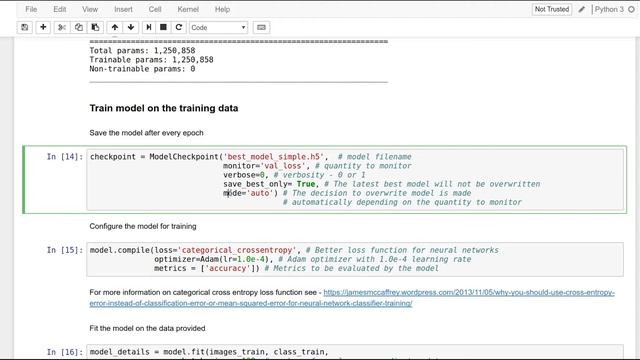Click inside the In [14] checkpoint code cell
The height and width of the screenshot is (360, 640).
click(x=355, y=180)
